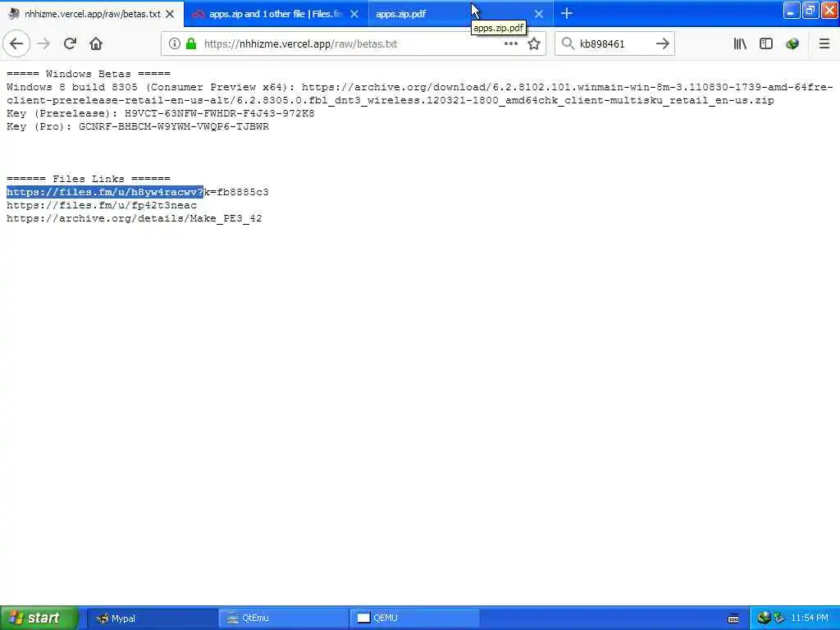Open the Library bookmarks icon
The height and width of the screenshot is (630, 840).
click(740, 44)
